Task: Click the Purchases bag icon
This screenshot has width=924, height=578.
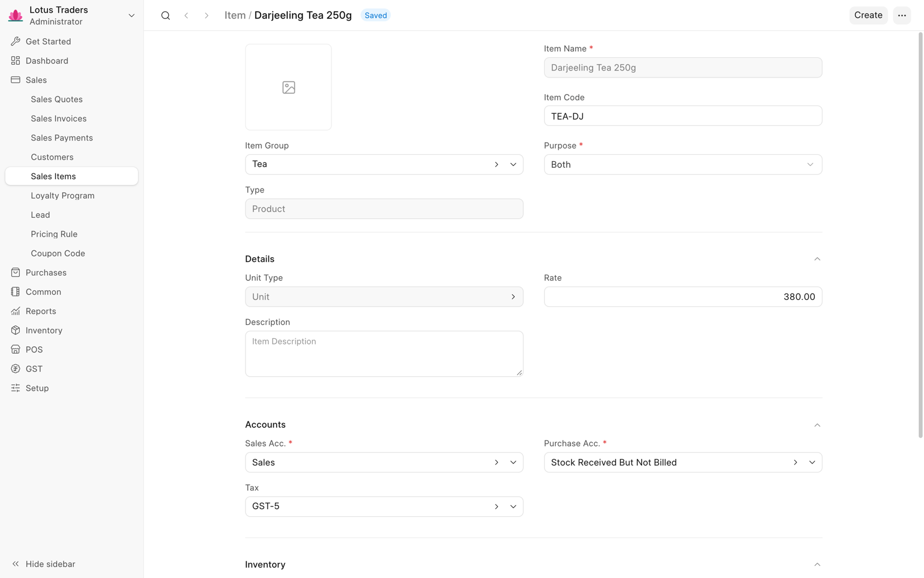Action: tap(16, 273)
